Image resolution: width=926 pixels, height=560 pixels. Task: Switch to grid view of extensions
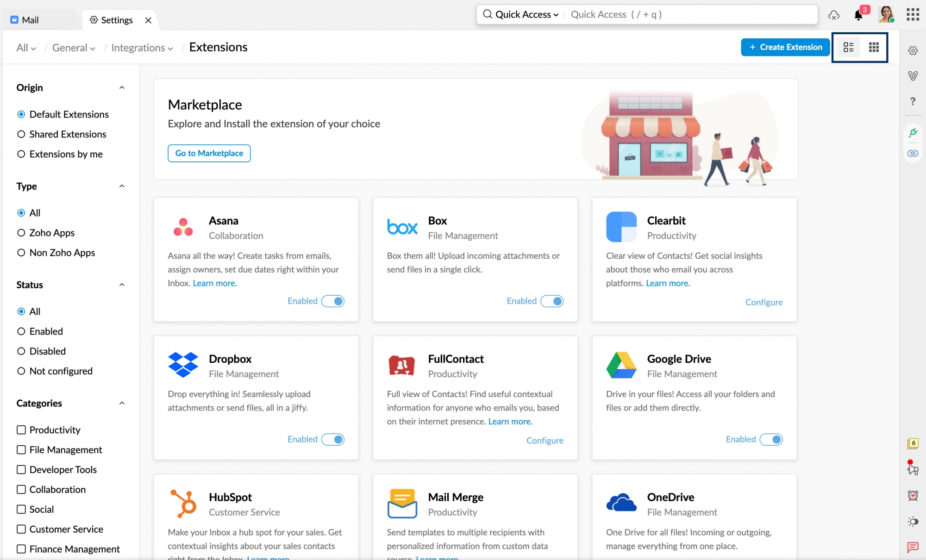pyautogui.click(x=873, y=47)
